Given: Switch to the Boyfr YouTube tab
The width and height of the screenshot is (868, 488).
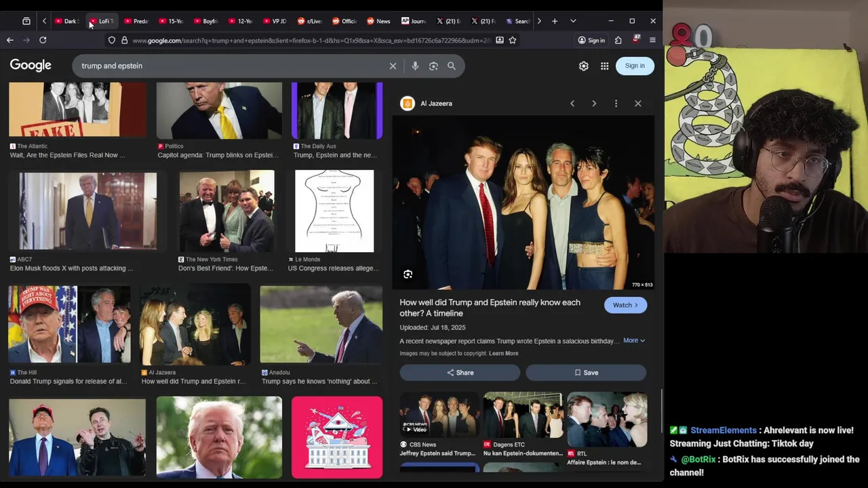Looking at the screenshot, I should click(205, 21).
